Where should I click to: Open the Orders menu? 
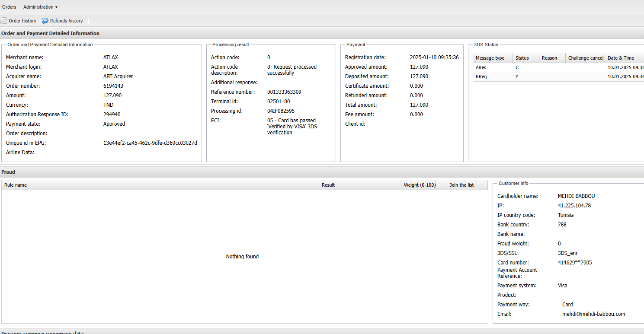pyautogui.click(x=9, y=7)
